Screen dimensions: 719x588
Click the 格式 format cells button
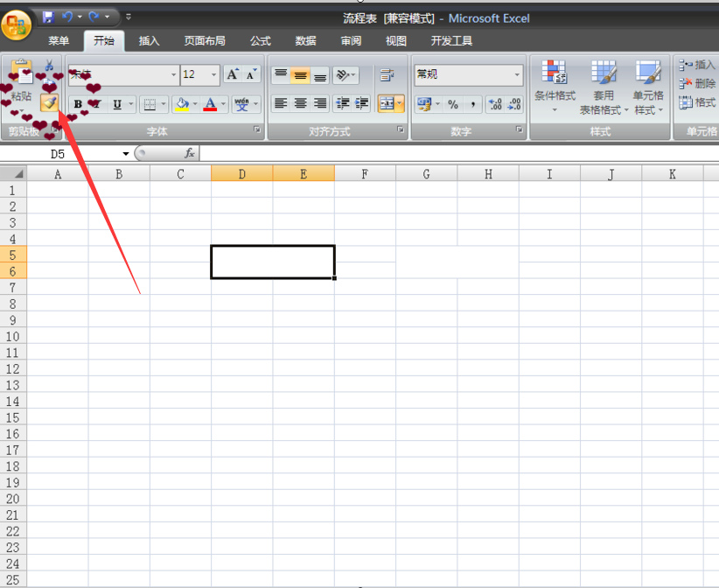[697, 101]
